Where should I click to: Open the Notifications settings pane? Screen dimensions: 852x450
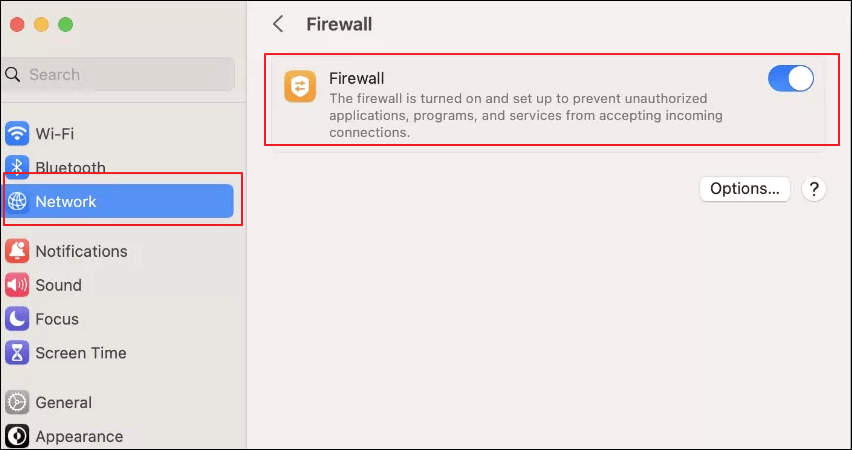(81, 251)
